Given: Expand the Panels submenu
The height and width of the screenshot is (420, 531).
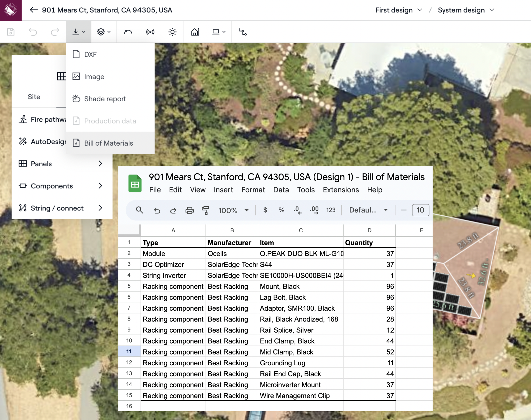Looking at the screenshot, I should [x=61, y=164].
